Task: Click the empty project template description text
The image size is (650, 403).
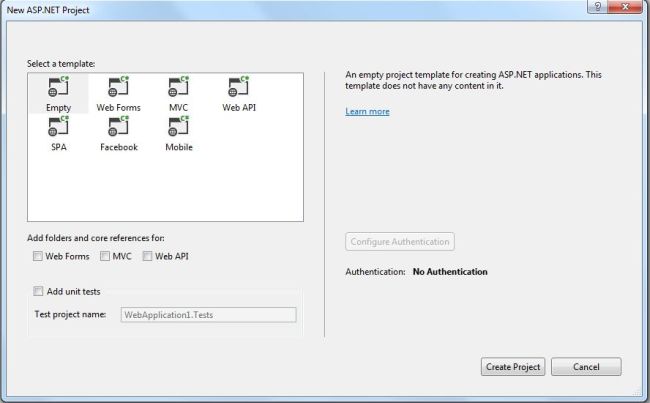Action: (x=473, y=80)
